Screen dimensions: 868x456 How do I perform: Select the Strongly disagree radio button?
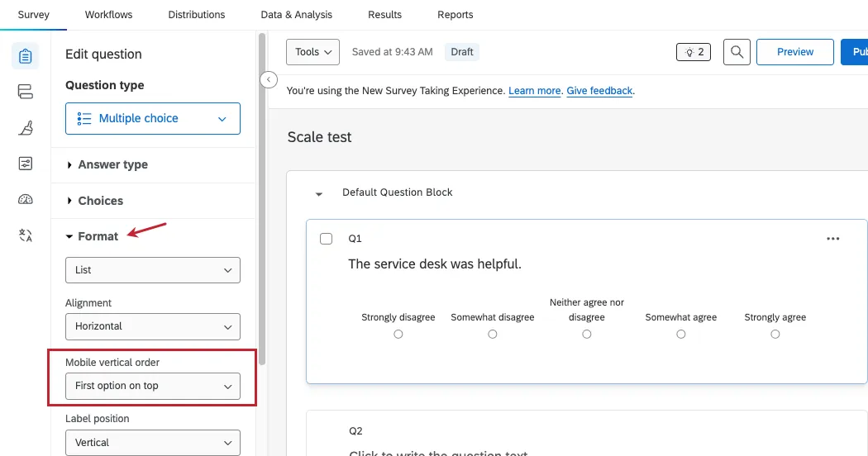coord(398,335)
